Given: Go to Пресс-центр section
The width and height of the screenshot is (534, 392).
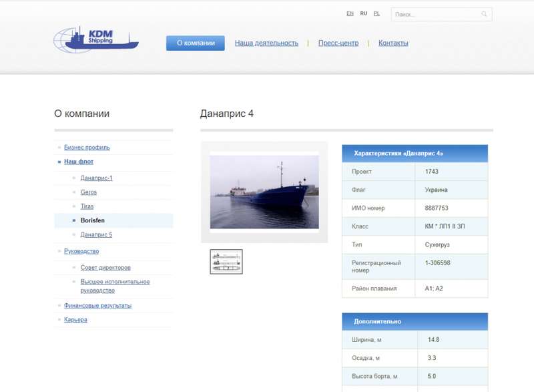Looking at the screenshot, I should (338, 43).
